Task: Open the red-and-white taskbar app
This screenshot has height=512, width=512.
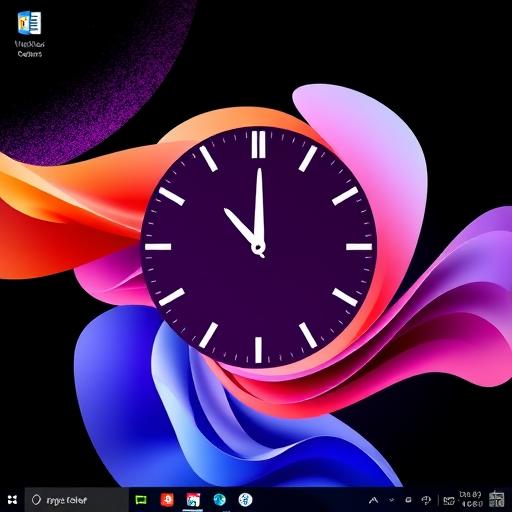Action: coord(193,500)
